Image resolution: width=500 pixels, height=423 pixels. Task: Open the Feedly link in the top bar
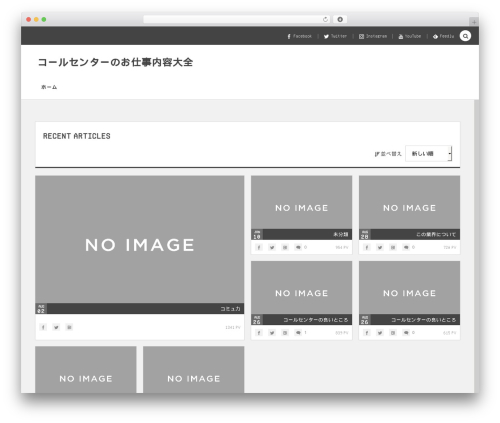443,36
